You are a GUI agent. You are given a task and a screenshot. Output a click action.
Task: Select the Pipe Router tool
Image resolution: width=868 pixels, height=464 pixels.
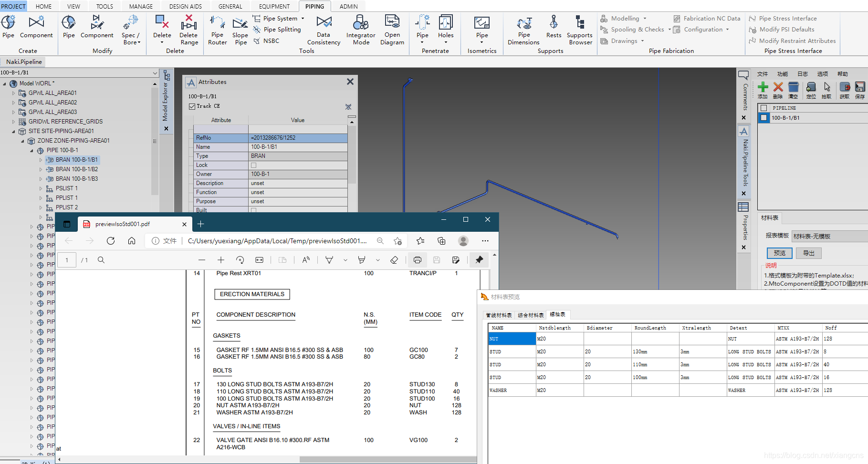[217, 30]
